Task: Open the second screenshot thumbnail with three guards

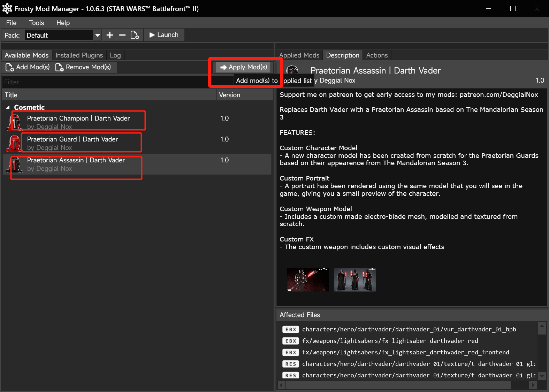Action: pyautogui.click(x=354, y=279)
